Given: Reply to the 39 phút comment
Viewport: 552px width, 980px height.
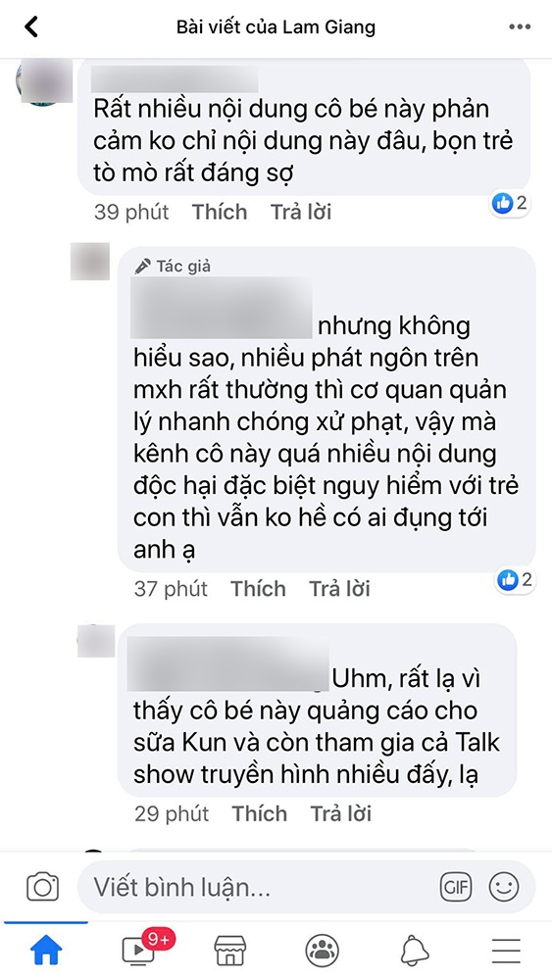Looking at the screenshot, I should (x=301, y=212).
